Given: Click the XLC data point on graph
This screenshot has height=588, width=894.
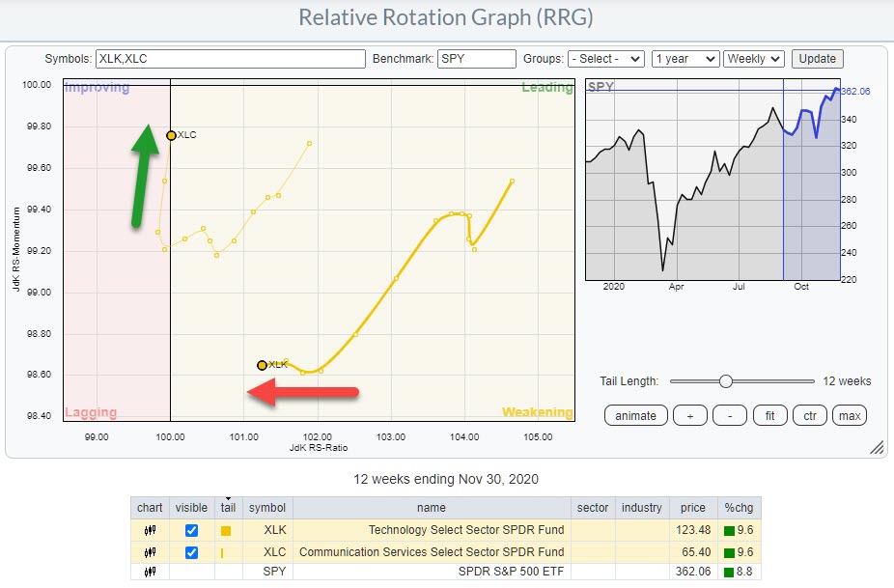Looking at the screenshot, I should coord(171,135).
